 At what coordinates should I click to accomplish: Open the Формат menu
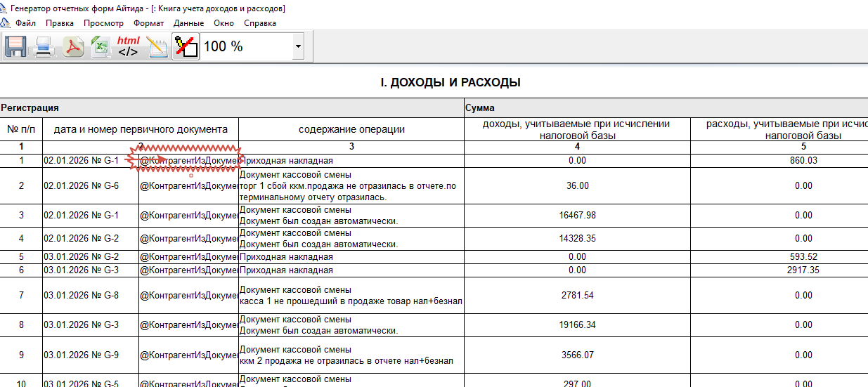[x=148, y=23]
